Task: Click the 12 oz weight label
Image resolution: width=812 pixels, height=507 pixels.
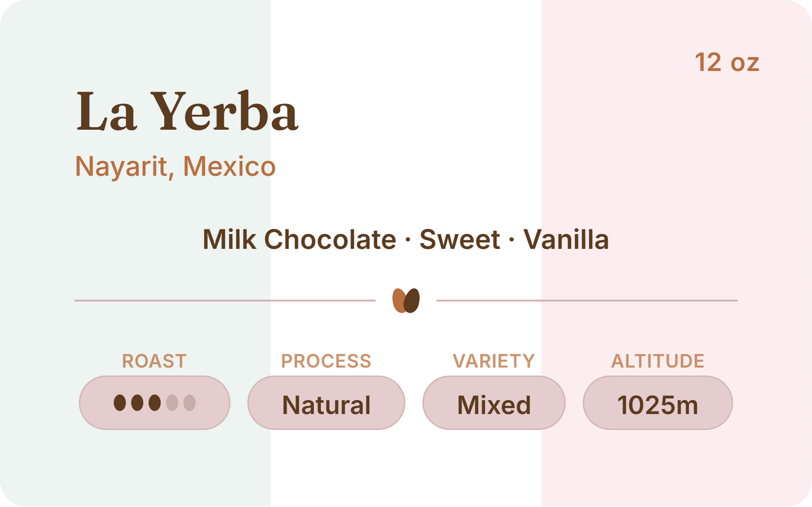Action: (727, 62)
